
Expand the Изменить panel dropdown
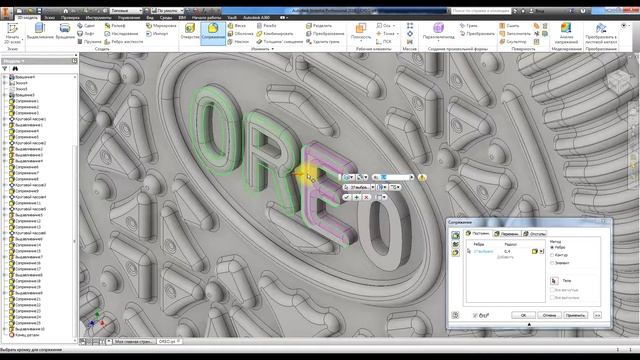pos(273,49)
